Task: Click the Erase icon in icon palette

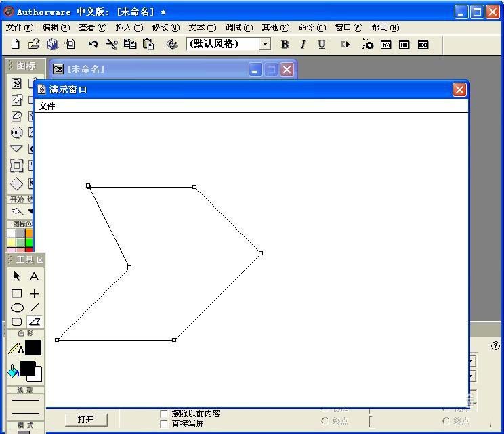Action: [16, 116]
